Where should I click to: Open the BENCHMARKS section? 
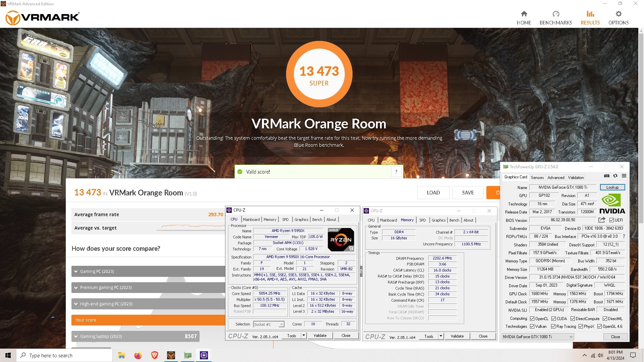point(556,18)
